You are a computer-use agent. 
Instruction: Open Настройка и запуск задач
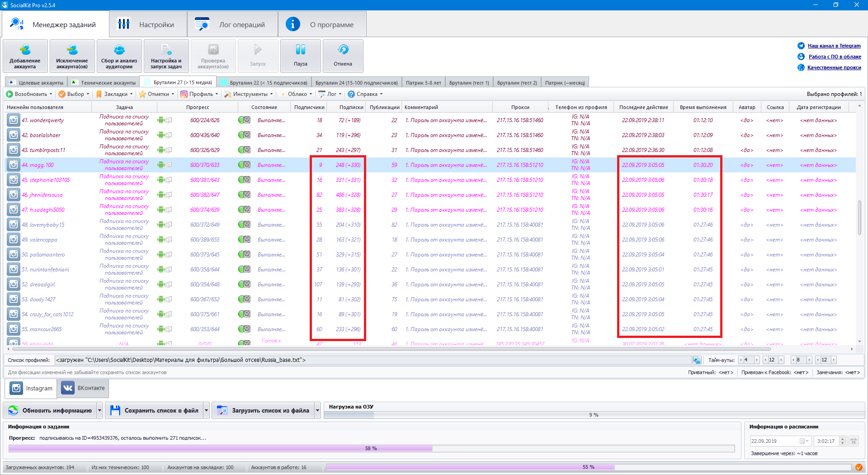[x=166, y=50]
